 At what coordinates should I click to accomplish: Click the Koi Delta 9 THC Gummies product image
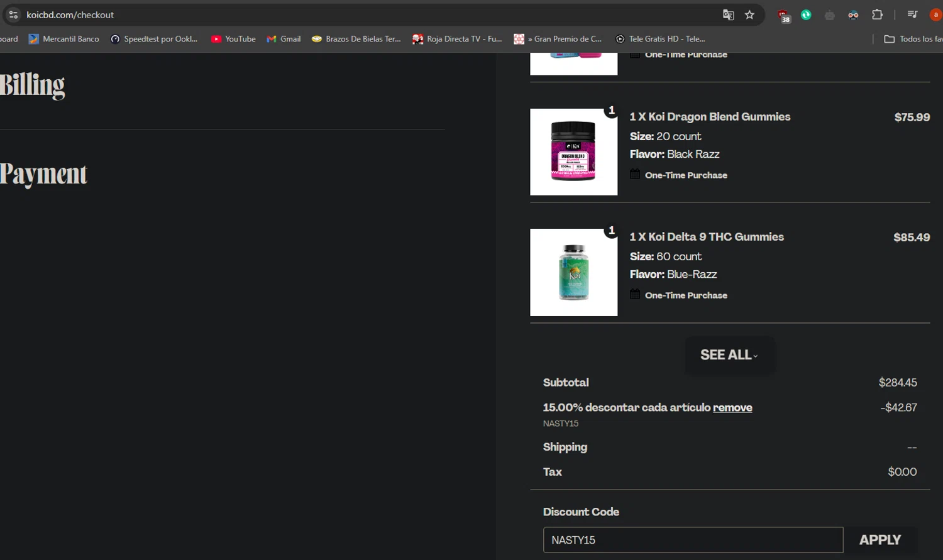(573, 272)
